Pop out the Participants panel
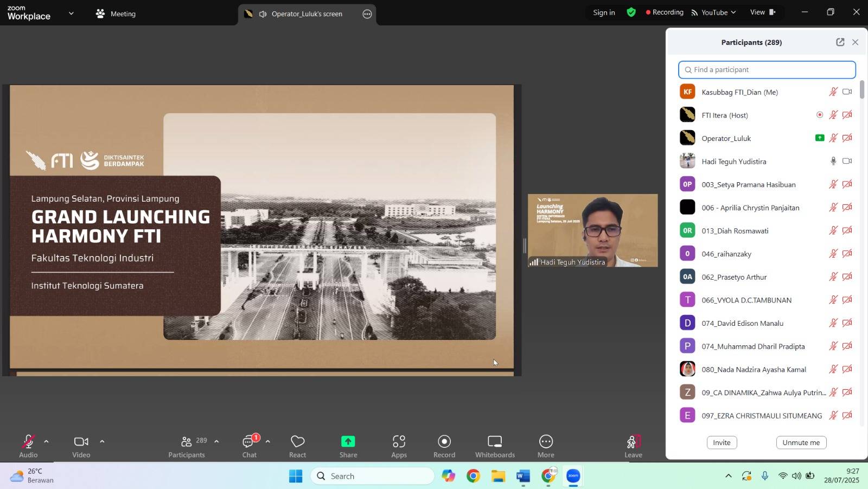Screen dimensions: 868x489 point(840,42)
